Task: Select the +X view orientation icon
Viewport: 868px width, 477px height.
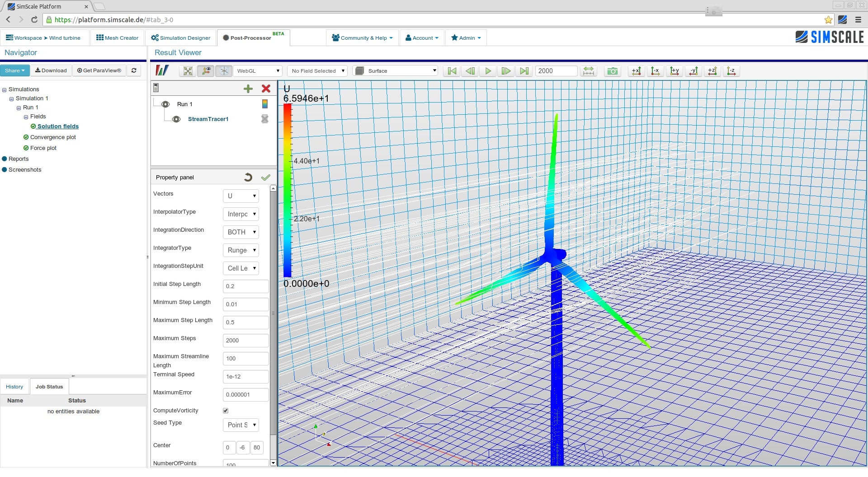Action: [636, 71]
